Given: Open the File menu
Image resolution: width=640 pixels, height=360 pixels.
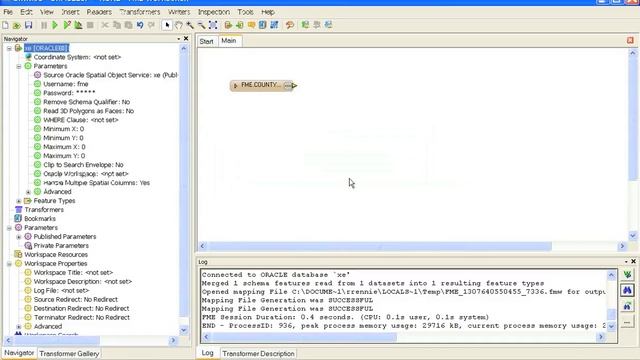Looking at the screenshot, I should click(x=8, y=12).
